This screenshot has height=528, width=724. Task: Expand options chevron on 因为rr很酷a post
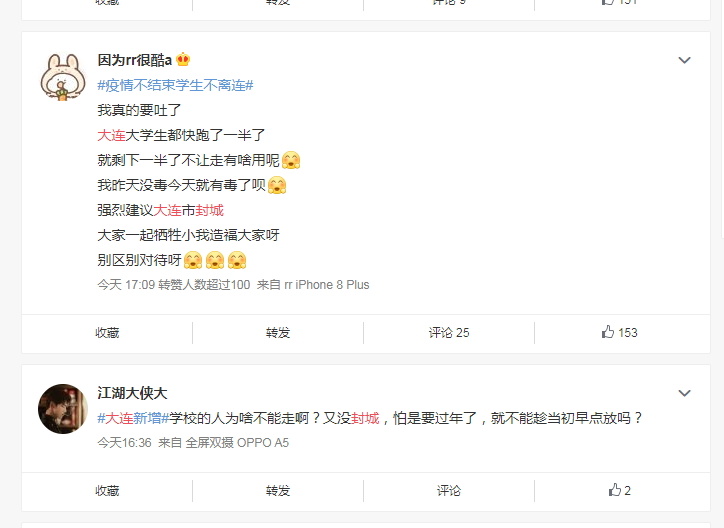[x=684, y=60]
